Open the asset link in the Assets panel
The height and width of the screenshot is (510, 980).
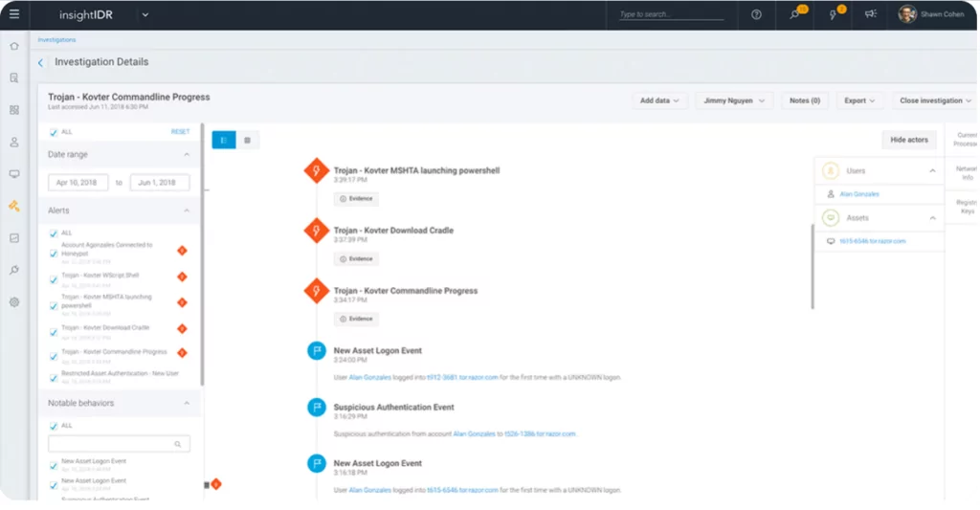872,241
